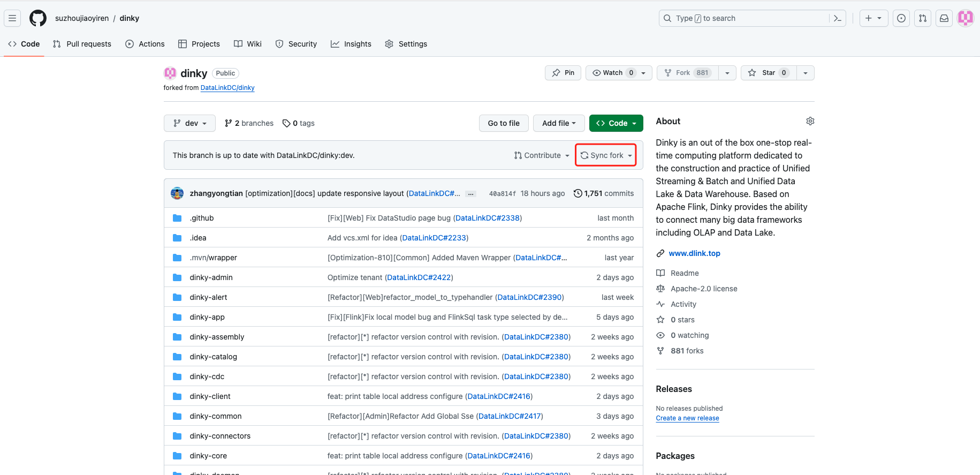Open the Sync fork dropdown

[606, 155]
